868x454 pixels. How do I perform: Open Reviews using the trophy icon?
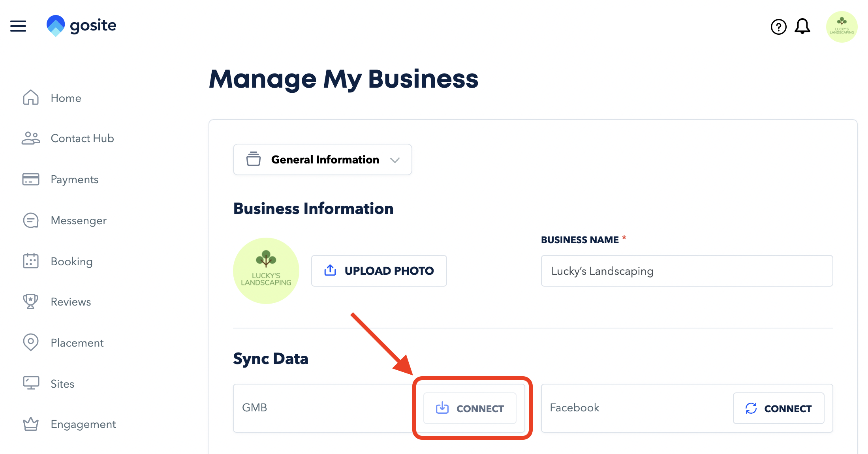pos(30,302)
